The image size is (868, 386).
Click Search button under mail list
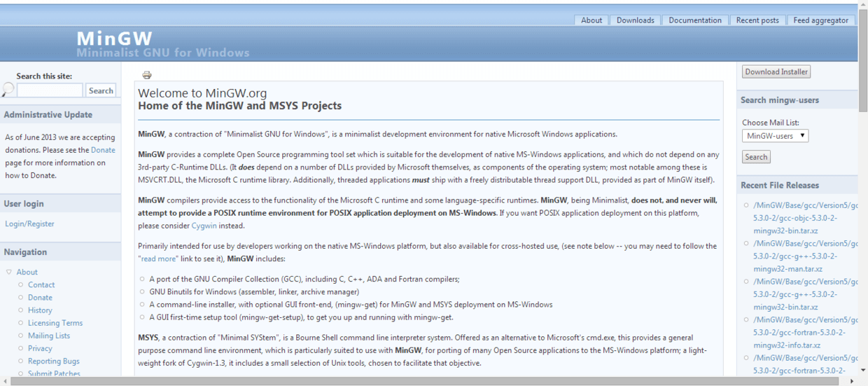tap(756, 157)
